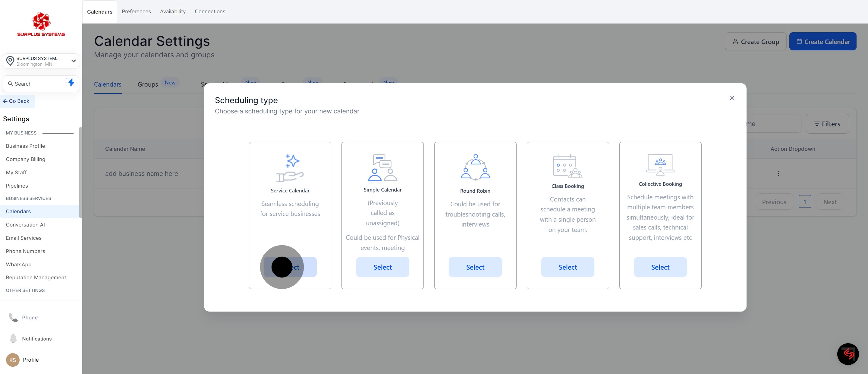Click the lightning bolt quick actions icon
This screenshot has width=868, height=374.
click(71, 83)
